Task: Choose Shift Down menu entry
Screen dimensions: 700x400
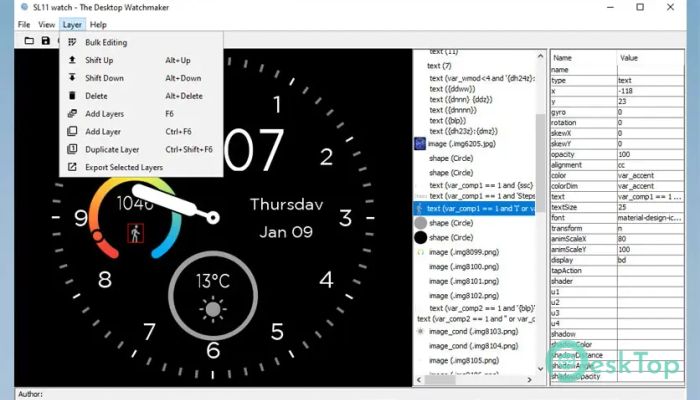Action: click(141, 78)
